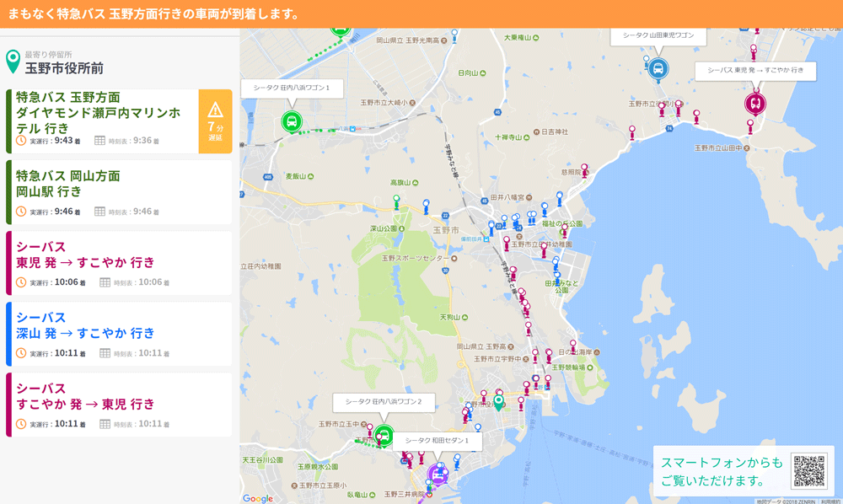This screenshot has height=504, width=843.
Task: Click the orange arrival notification banner
Action: (421, 14)
